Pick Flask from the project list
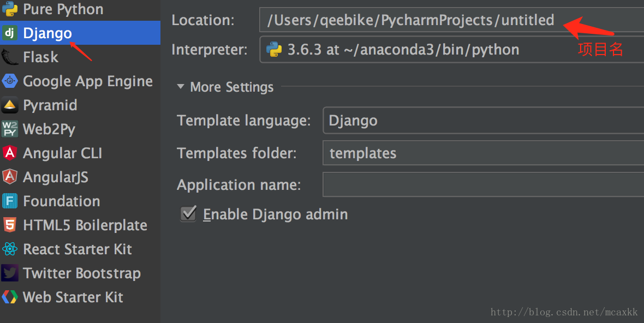The width and height of the screenshot is (644, 323). tap(41, 57)
